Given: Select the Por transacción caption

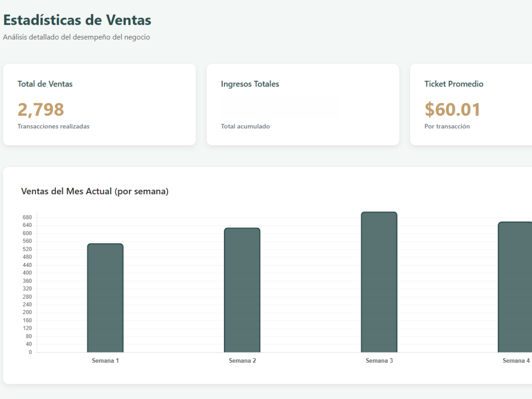Looking at the screenshot, I should pos(447,126).
